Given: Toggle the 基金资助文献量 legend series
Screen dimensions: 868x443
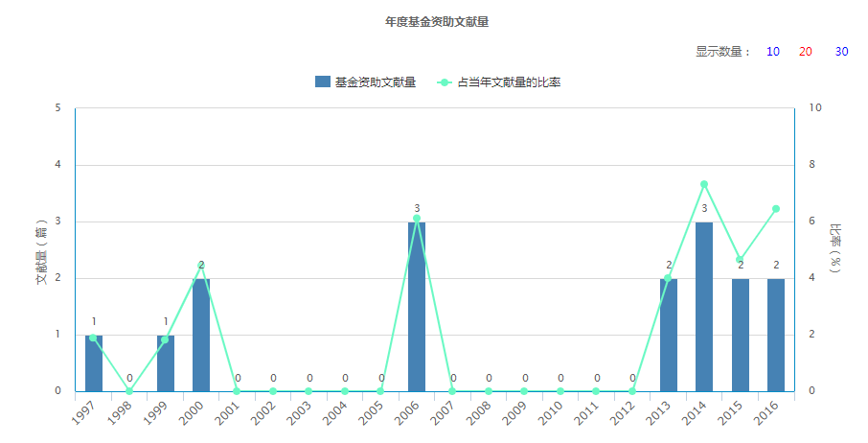Looking at the screenshot, I should point(365,82).
